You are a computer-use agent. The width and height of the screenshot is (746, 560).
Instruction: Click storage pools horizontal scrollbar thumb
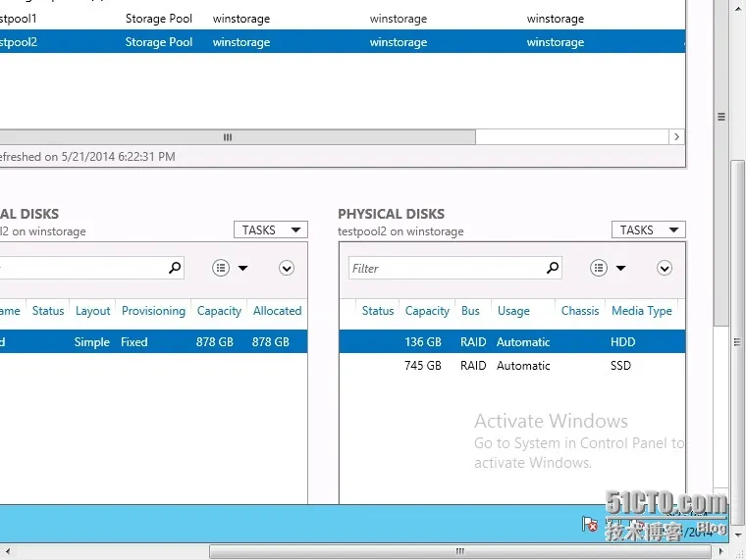(x=238, y=137)
